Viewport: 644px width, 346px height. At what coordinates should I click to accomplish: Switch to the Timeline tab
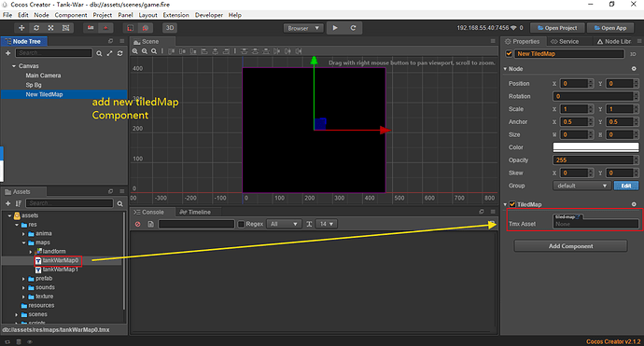(x=195, y=213)
